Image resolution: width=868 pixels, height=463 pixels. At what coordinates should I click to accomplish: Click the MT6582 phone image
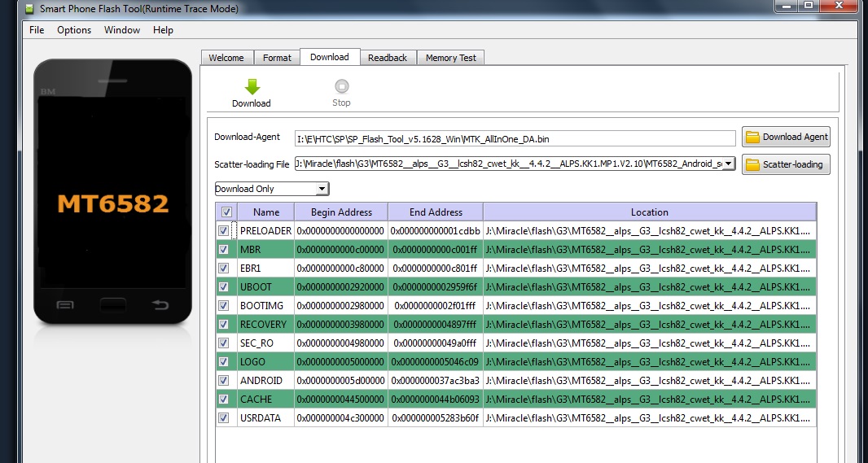113,192
